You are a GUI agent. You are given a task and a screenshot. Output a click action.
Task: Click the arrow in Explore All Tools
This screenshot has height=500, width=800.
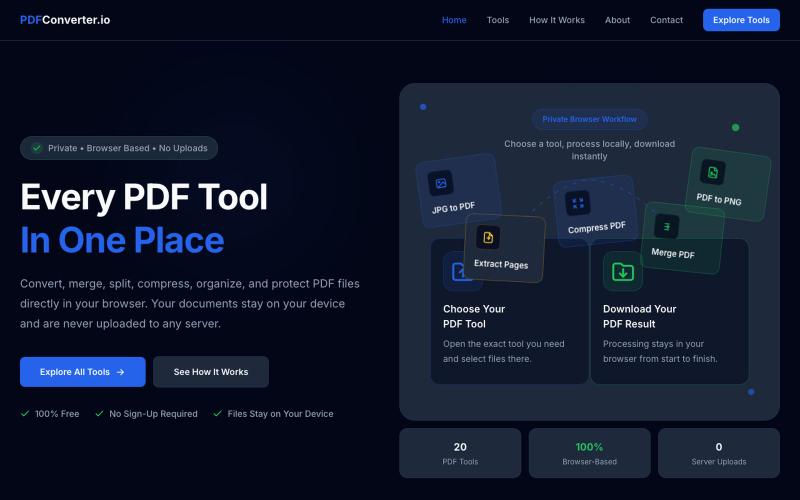120,372
